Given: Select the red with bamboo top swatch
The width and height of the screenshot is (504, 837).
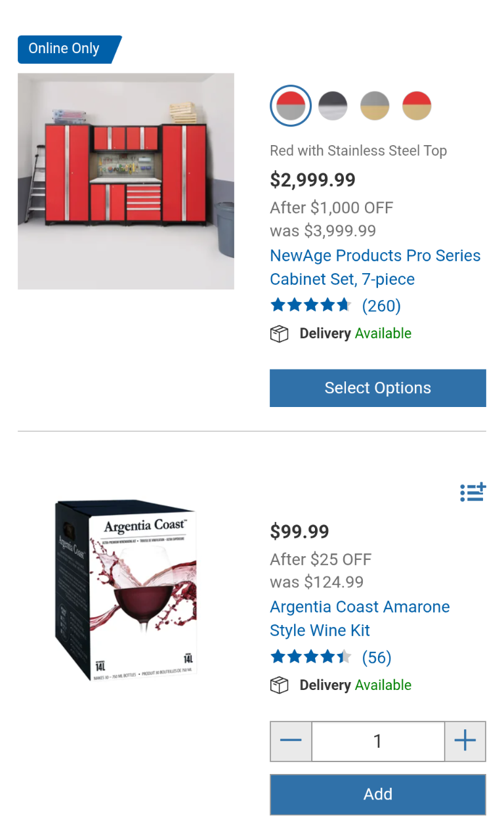Looking at the screenshot, I should (x=417, y=106).
